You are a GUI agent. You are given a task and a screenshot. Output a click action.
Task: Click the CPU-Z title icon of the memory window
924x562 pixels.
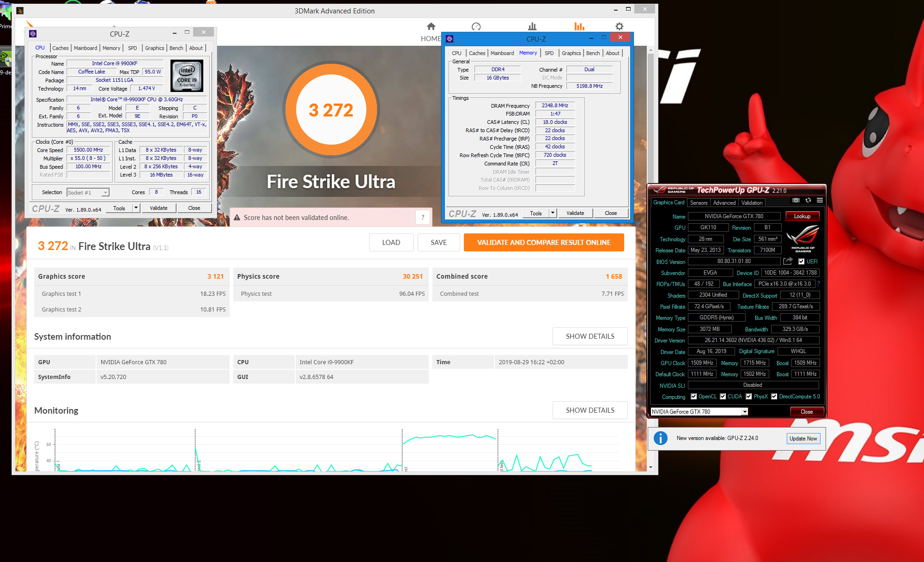tap(450, 39)
